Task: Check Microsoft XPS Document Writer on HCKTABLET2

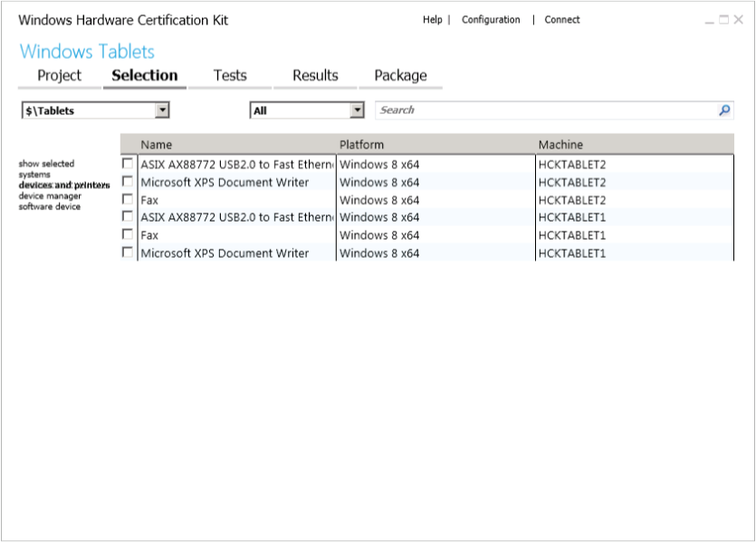Action: pyautogui.click(x=129, y=181)
